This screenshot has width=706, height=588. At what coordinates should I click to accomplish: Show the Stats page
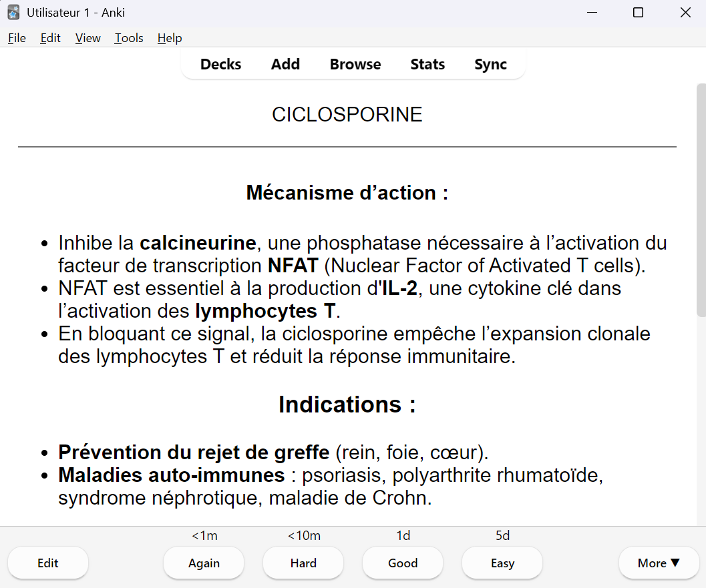[x=427, y=65]
